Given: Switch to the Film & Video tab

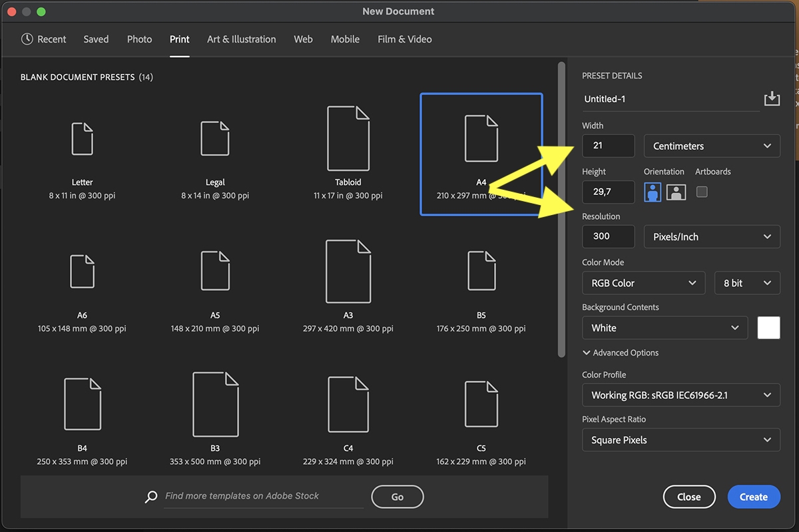Looking at the screenshot, I should (x=405, y=39).
